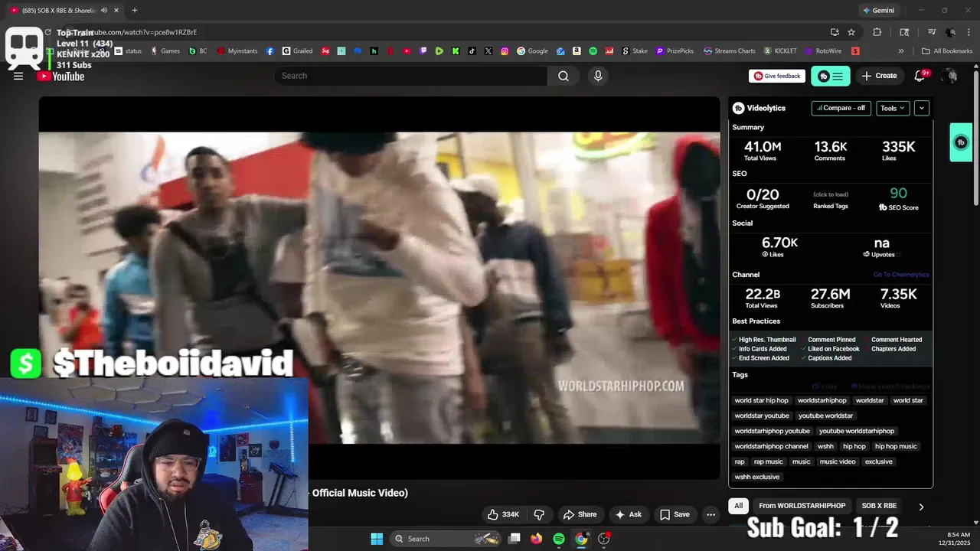The width and height of the screenshot is (980, 551).
Task: Click the floating TubeBuddy side tab icon
Action: pos(961,142)
